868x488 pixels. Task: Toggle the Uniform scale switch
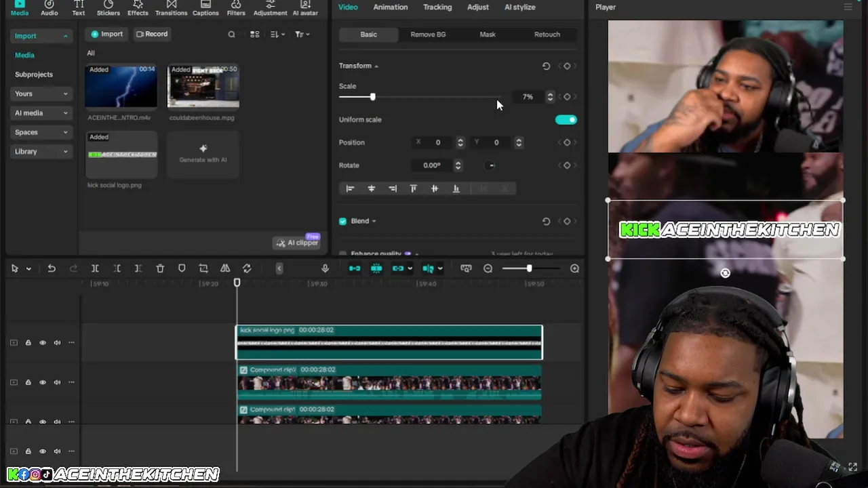pos(566,119)
